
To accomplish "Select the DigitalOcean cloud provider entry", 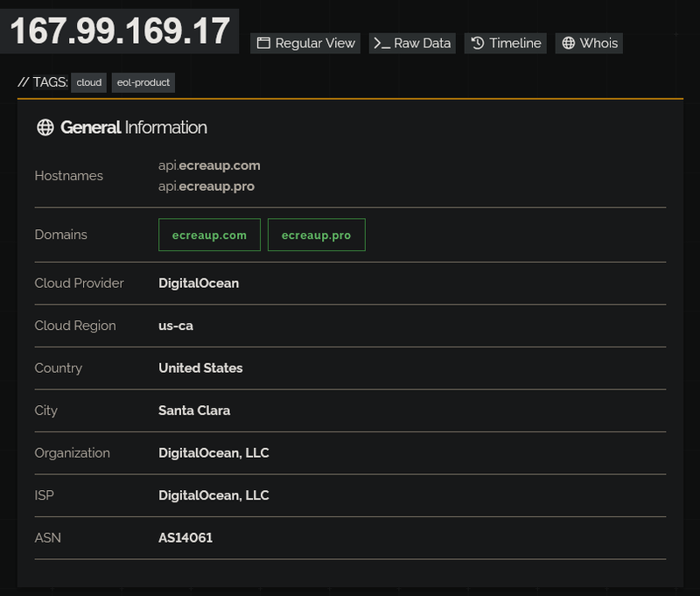I will pyautogui.click(x=198, y=283).
